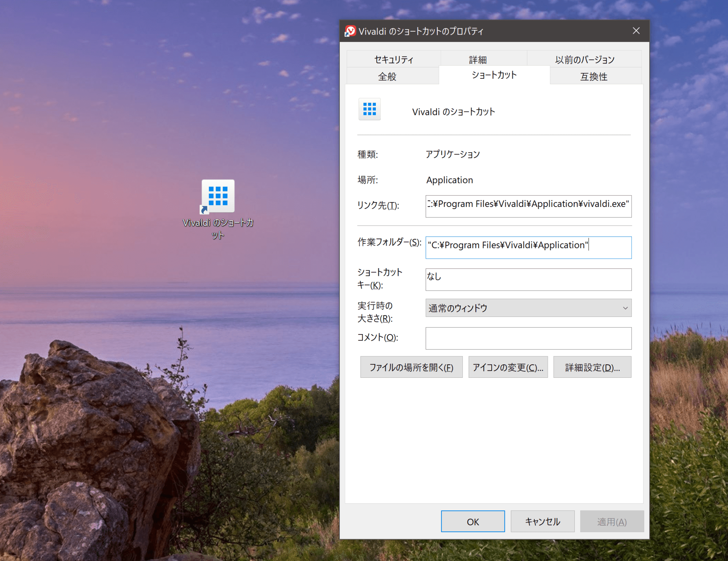Click the blue grid icon in properties dialog
The width and height of the screenshot is (728, 561).
(369, 109)
